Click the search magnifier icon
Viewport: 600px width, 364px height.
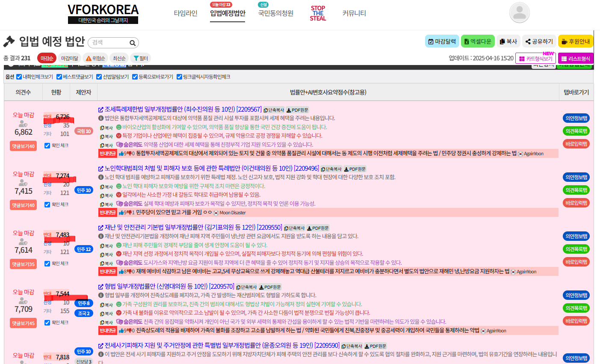(x=133, y=43)
